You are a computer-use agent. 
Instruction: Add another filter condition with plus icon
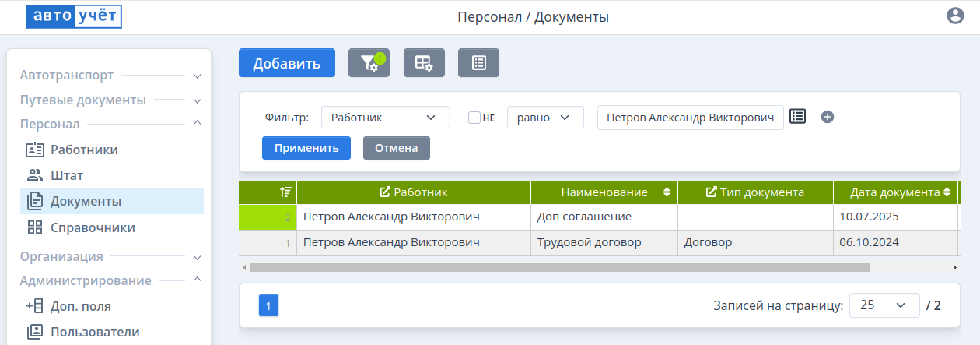[x=828, y=117]
